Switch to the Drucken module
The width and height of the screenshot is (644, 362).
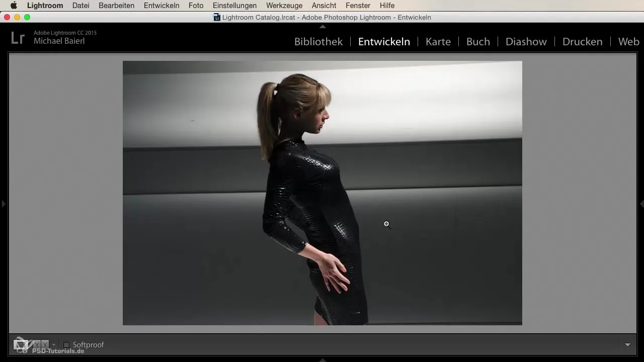point(583,42)
